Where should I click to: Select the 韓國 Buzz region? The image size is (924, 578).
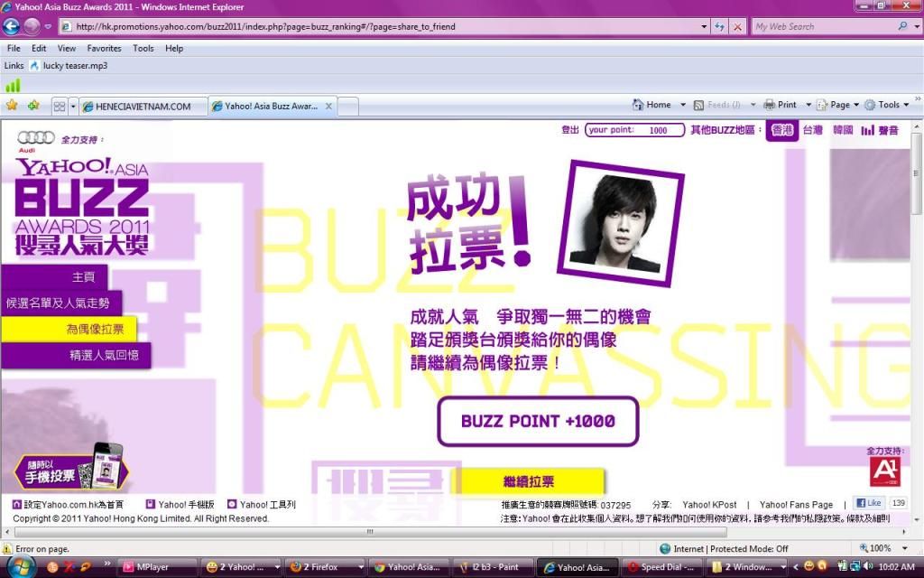[x=843, y=130]
